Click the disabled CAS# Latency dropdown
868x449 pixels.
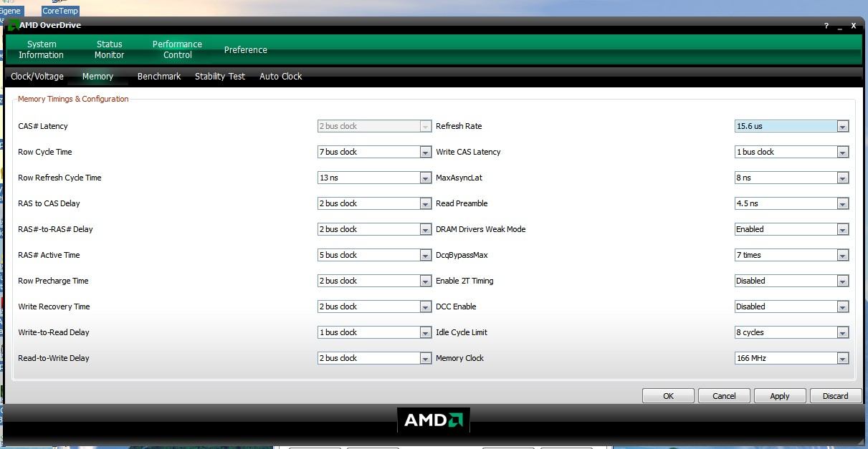(x=374, y=126)
